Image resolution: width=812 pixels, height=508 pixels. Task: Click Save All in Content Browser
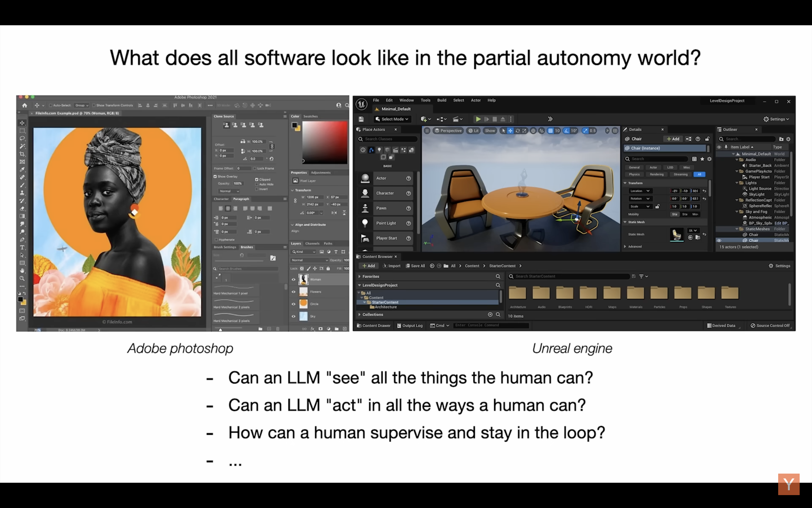click(x=415, y=266)
